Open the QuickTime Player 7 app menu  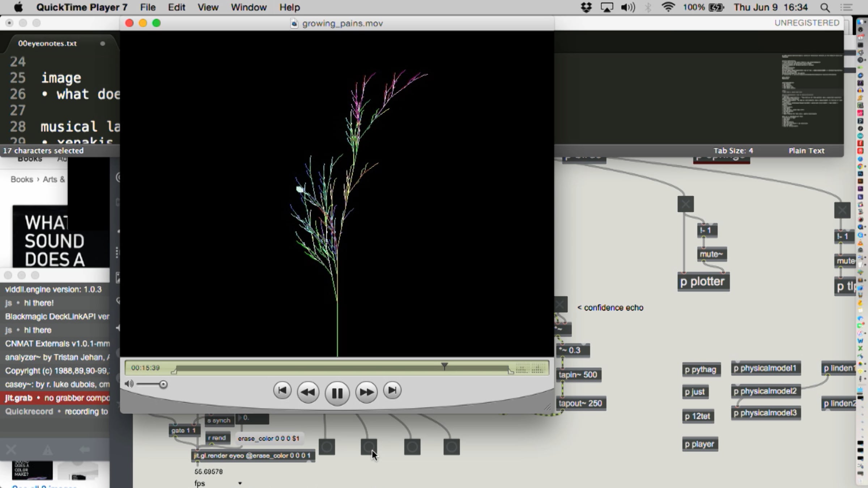[x=82, y=7]
